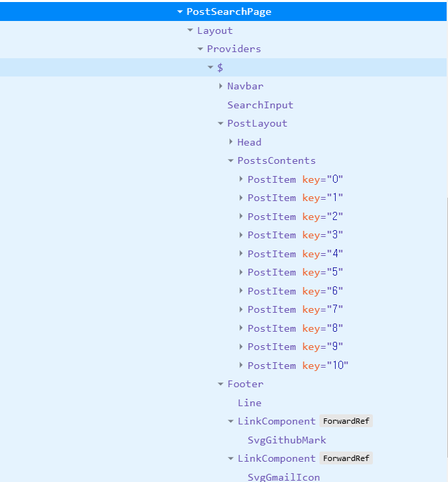Select PostItem with key "0"
The image size is (448, 482).
click(295, 179)
